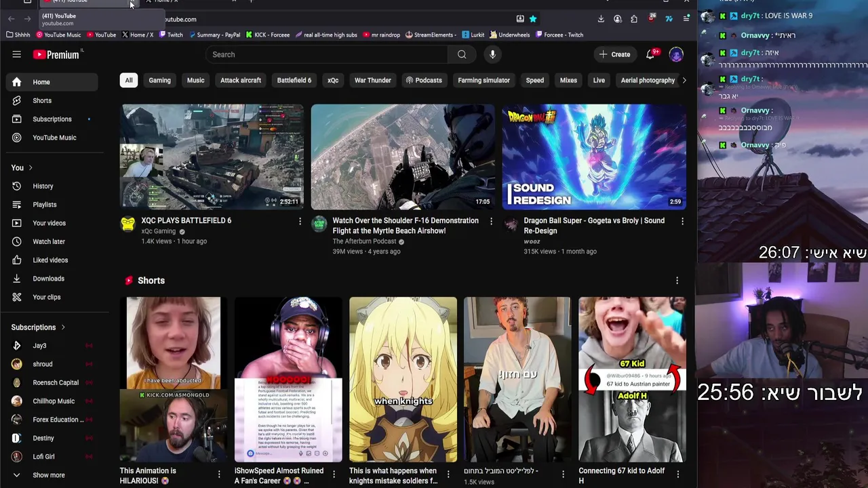This screenshot has width=868, height=488.
Task: Expand the You section chevron
Action: click(31, 167)
